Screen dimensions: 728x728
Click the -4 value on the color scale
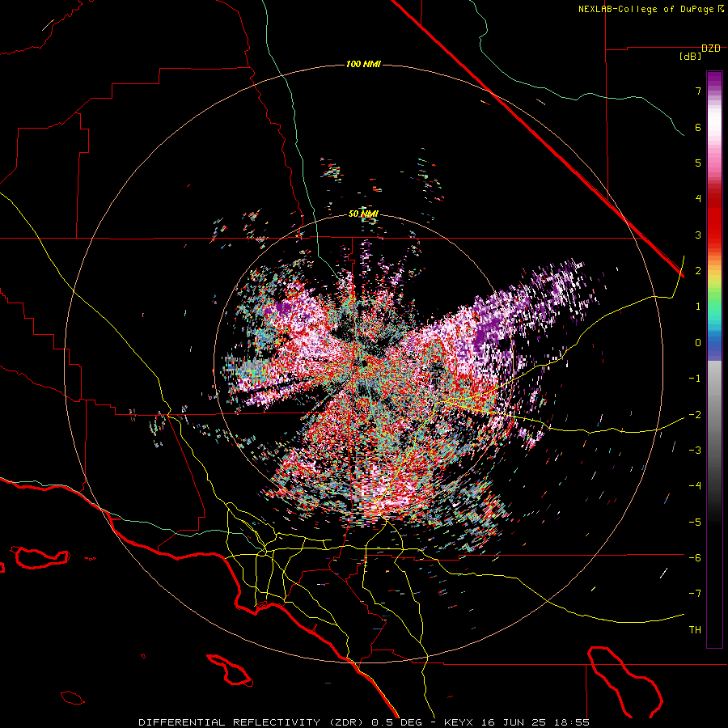(695, 486)
